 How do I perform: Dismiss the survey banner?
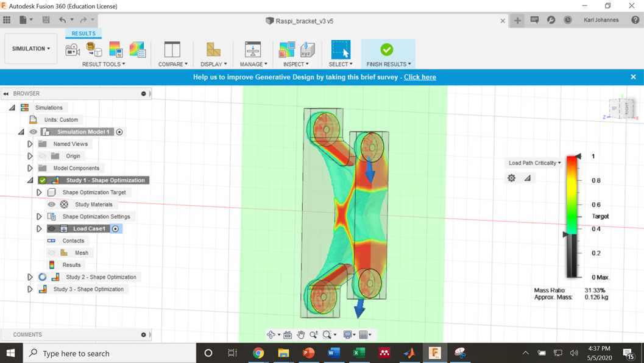click(x=633, y=77)
